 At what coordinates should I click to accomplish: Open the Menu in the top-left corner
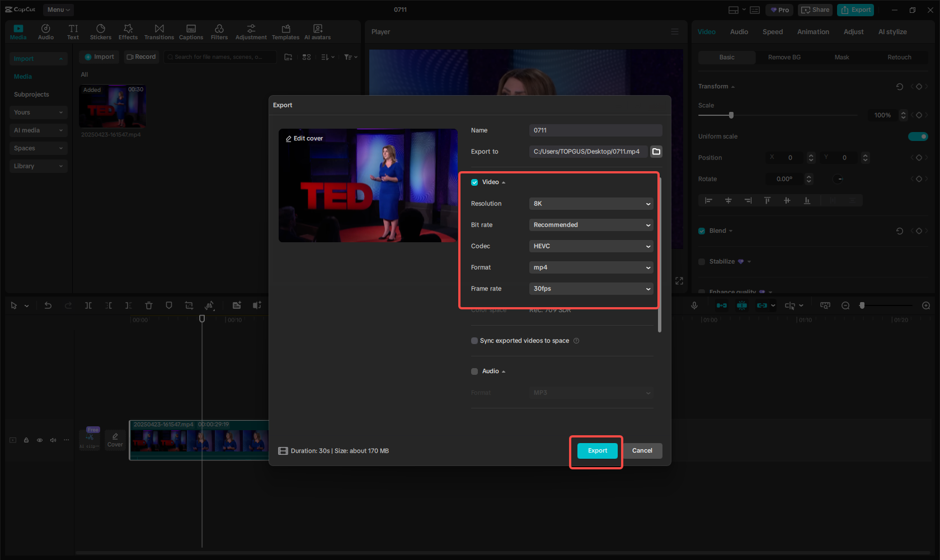58,10
